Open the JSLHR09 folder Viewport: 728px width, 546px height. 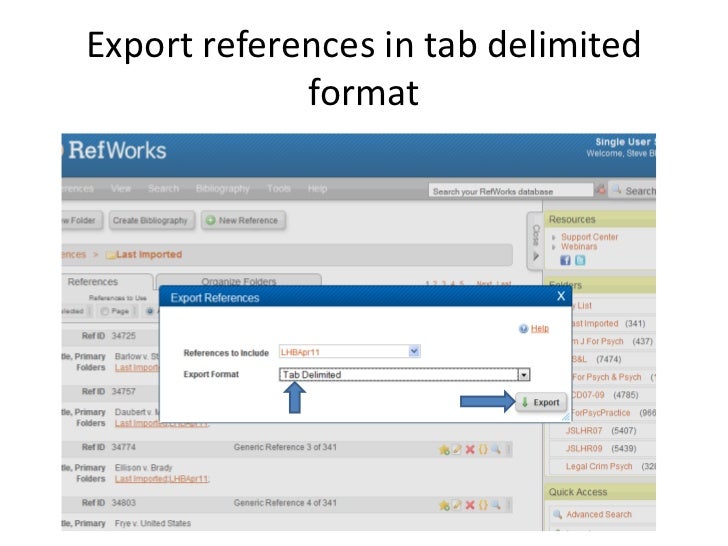pos(584,448)
